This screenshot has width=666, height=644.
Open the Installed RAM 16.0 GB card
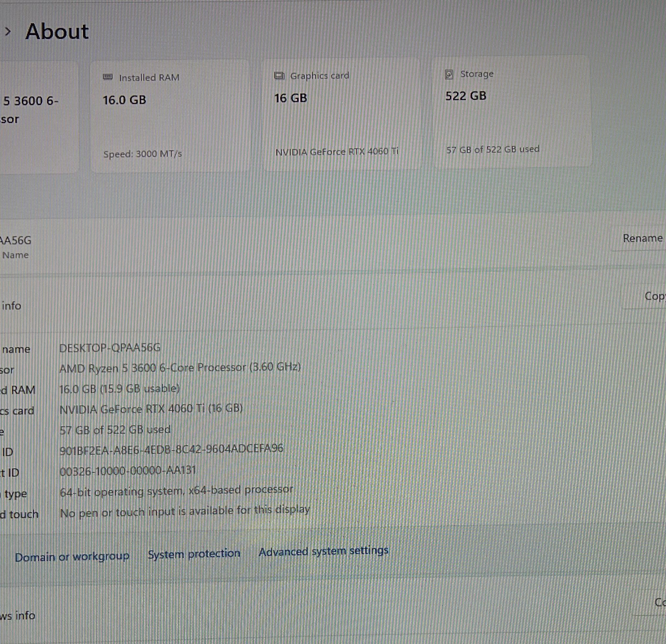[170, 116]
